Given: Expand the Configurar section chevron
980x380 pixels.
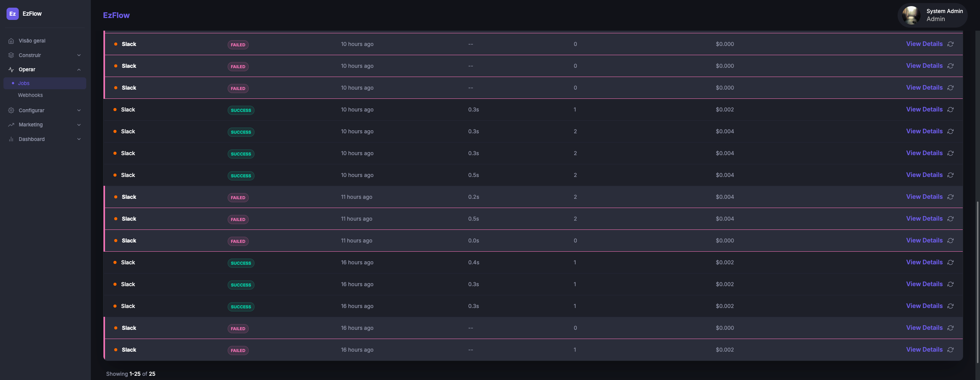Looking at the screenshot, I should click(79, 110).
